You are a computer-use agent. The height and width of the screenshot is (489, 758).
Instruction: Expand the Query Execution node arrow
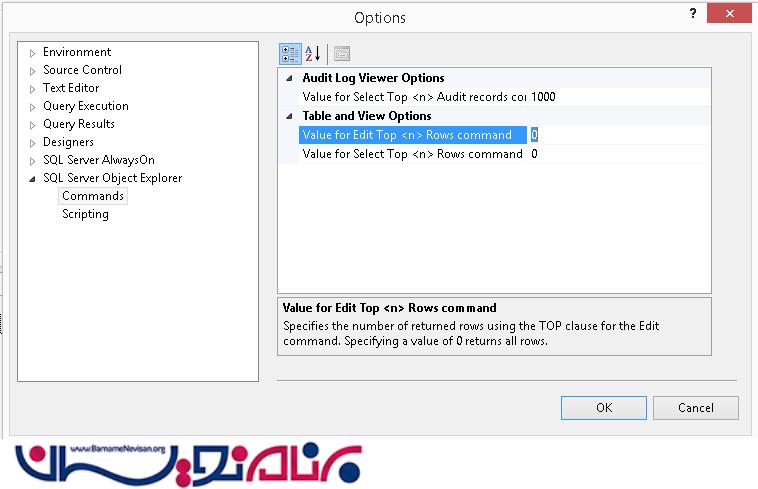32,107
